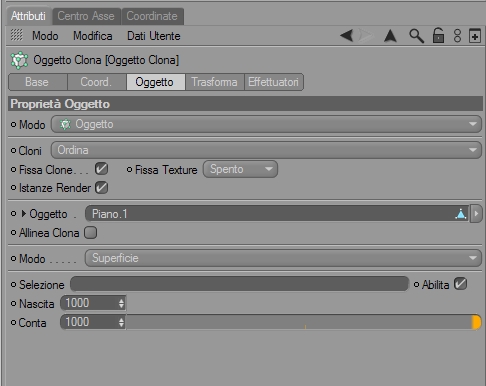Select the Coord. properties tab
486x386 pixels.
(97, 82)
